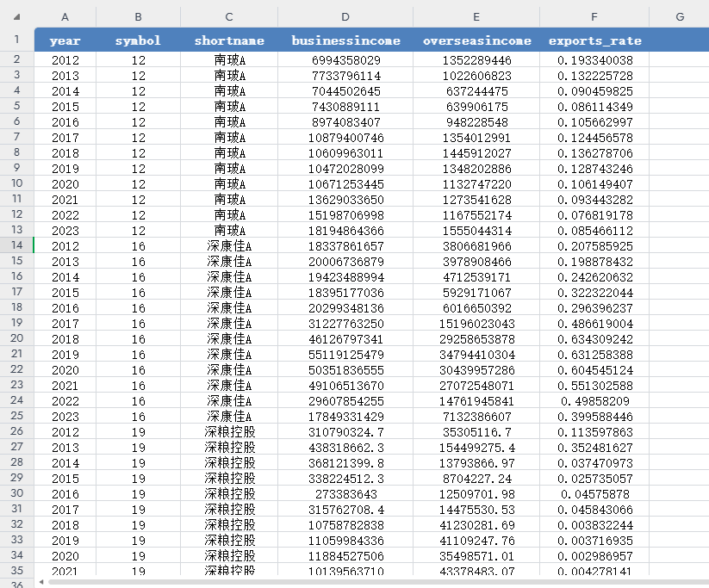Click cell with value 13629033650
This screenshot has width=709, height=588.
tap(345, 200)
